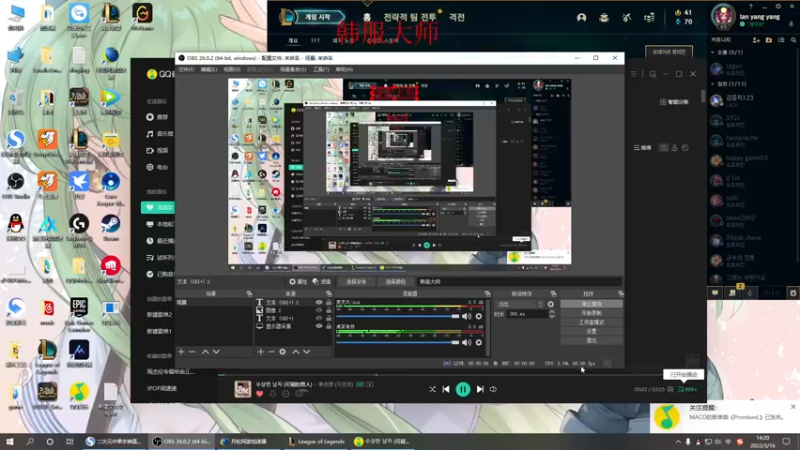Open source properties gear below sources list
Image resolution: width=800 pixels, height=450 pixels.
[283, 352]
